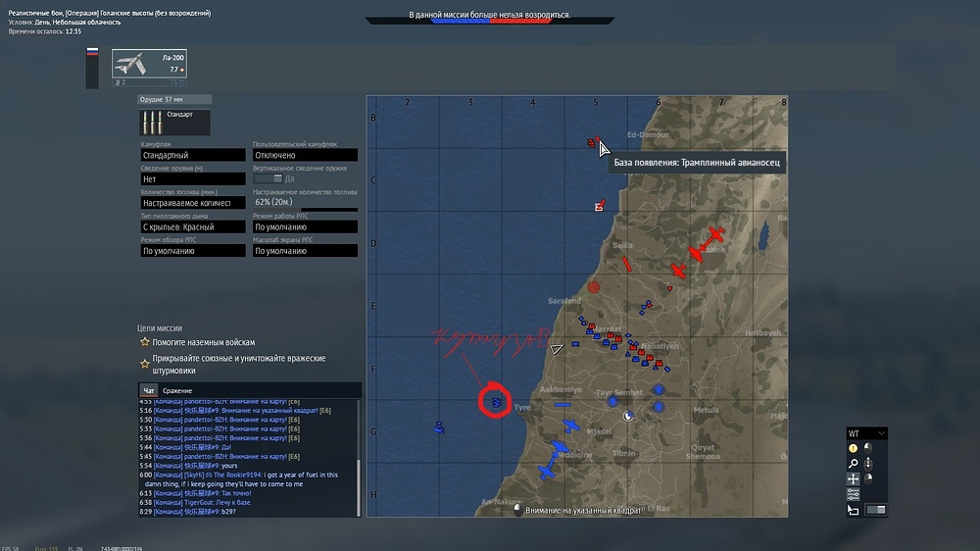980x551 pixels.
Task: Select the Ла-200 aircraft slot
Action: [149, 64]
